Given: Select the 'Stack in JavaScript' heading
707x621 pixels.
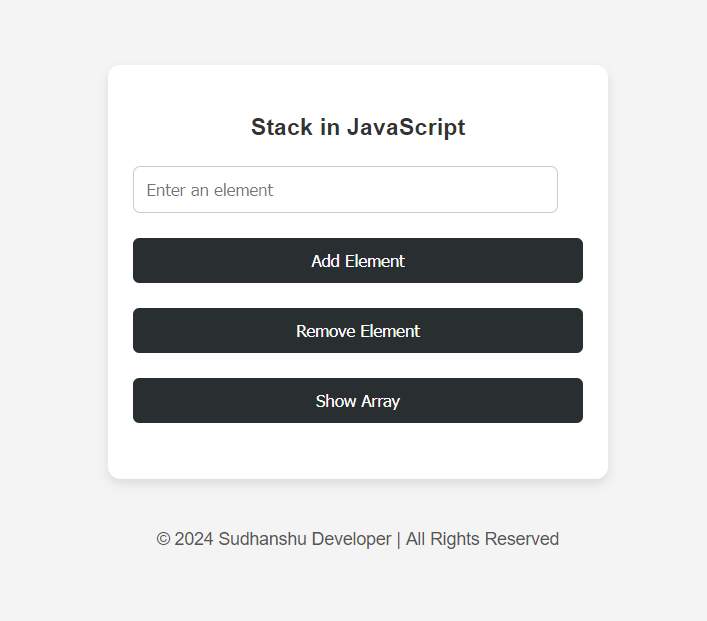Looking at the screenshot, I should point(358,127).
